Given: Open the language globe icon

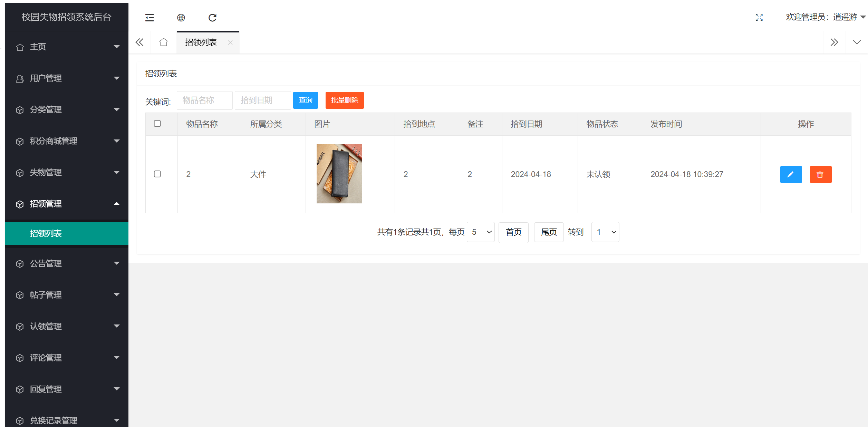Looking at the screenshot, I should (181, 17).
